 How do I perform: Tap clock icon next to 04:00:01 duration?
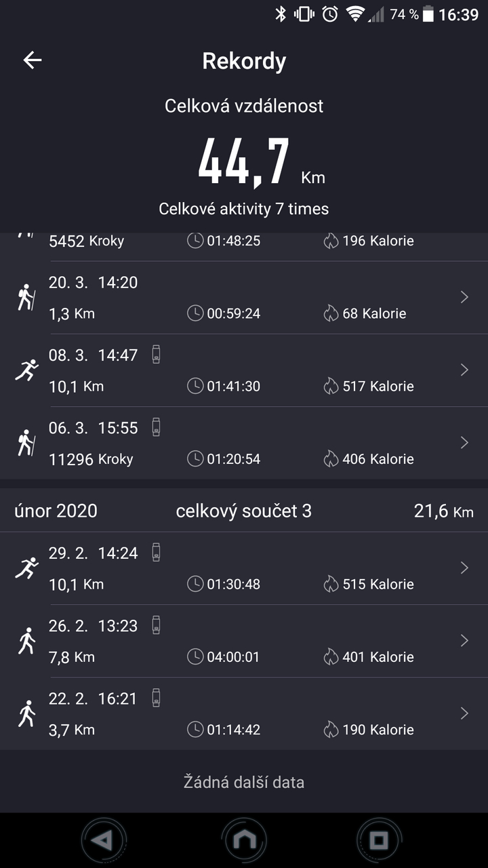(195, 656)
